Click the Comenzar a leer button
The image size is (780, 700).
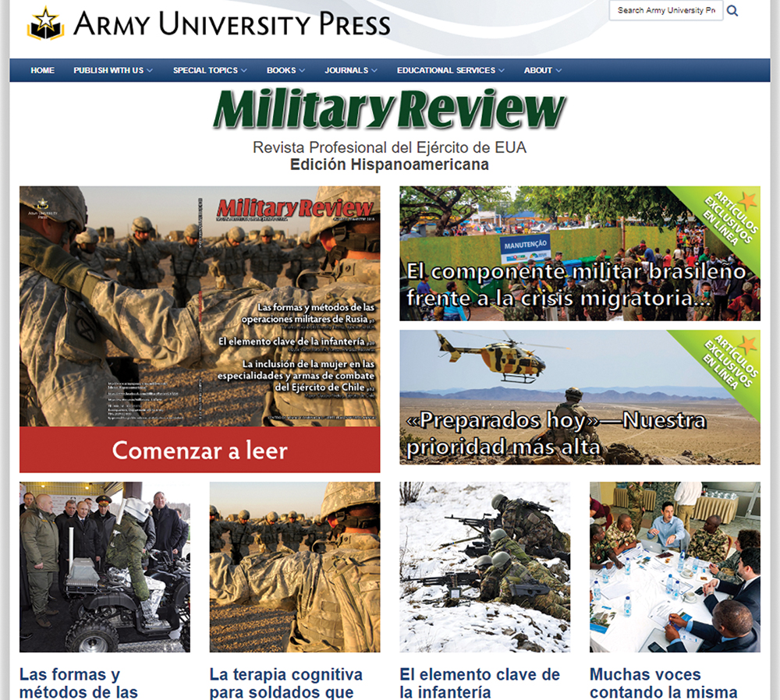click(x=200, y=450)
